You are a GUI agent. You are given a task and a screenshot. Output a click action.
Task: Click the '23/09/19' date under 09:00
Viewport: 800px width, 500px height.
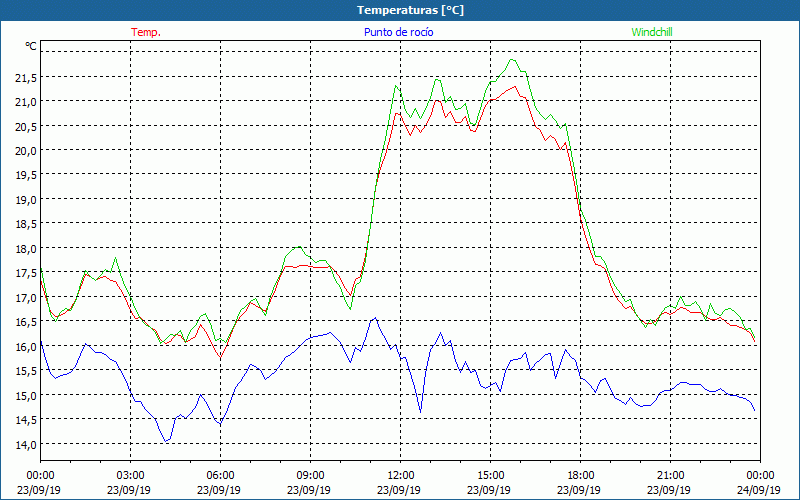[309, 490]
